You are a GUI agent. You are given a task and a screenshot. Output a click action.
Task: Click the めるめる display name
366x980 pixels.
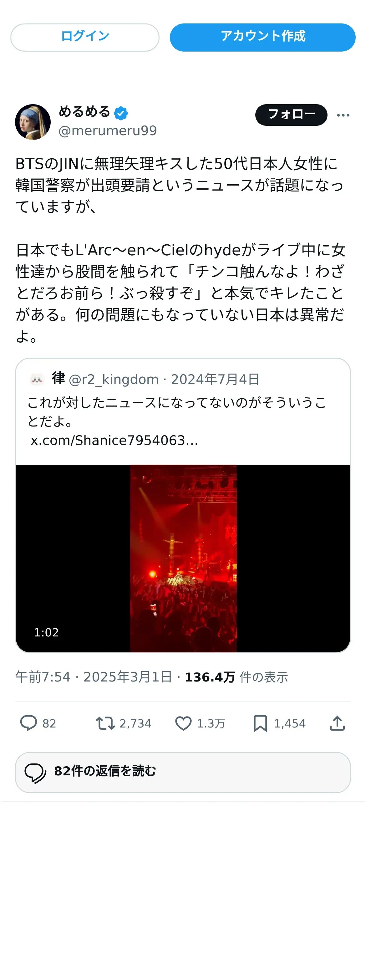[x=84, y=111]
